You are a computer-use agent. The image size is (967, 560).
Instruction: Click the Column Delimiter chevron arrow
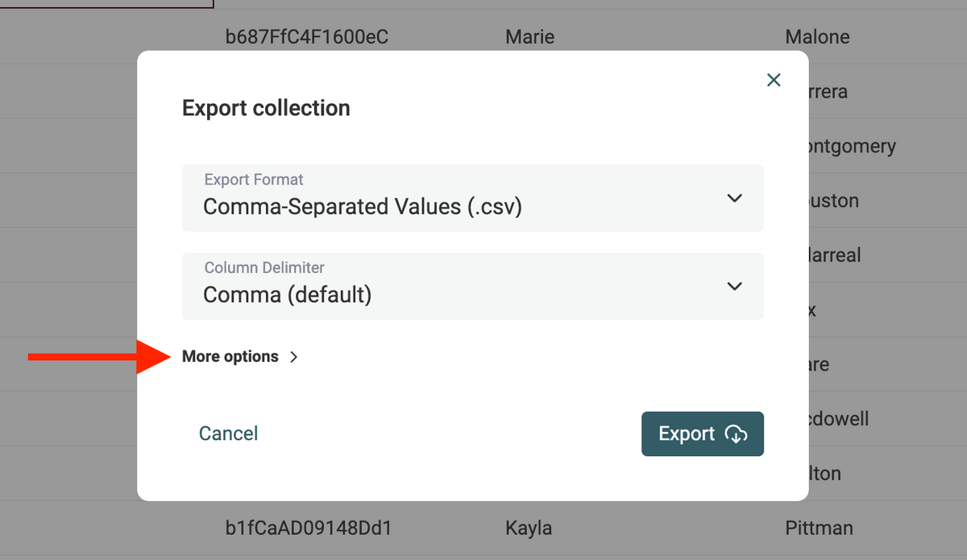pyautogui.click(x=734, y=286)
